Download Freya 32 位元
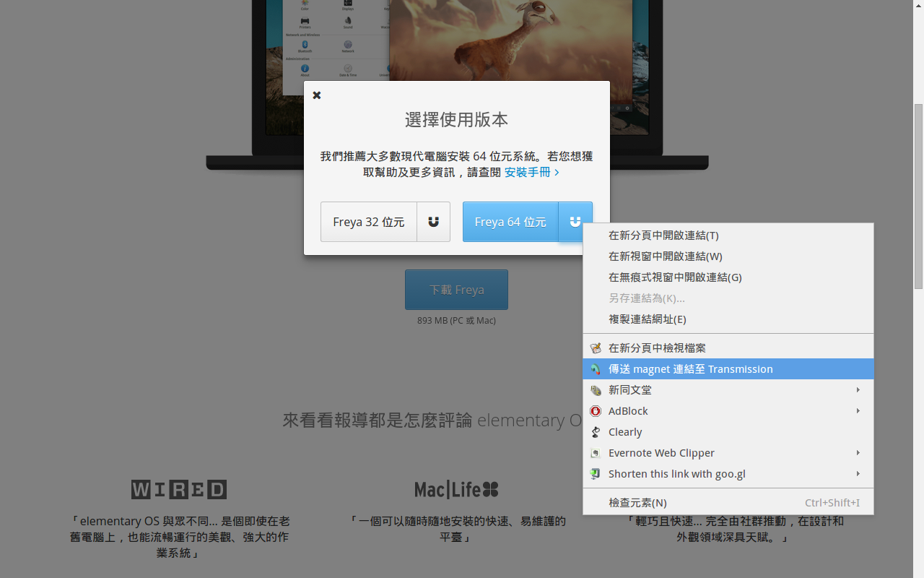Image resolution: width=924 pixels, height=578 pixels. (369, 222)
